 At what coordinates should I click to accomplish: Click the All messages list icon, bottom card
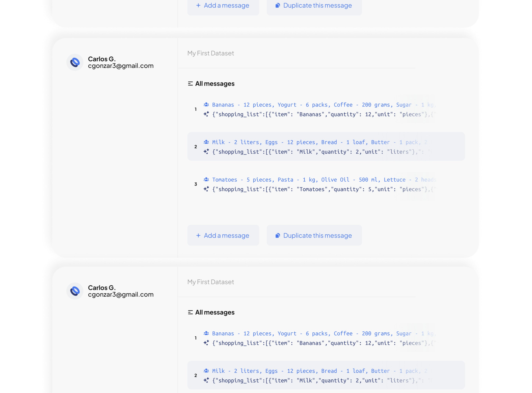[x=190, y=312]
